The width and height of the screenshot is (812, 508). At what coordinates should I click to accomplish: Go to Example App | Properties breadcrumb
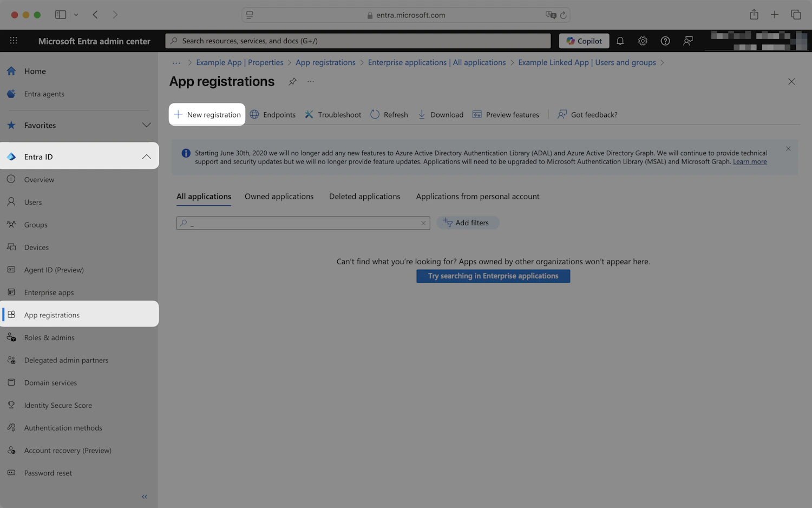point(239,63)
